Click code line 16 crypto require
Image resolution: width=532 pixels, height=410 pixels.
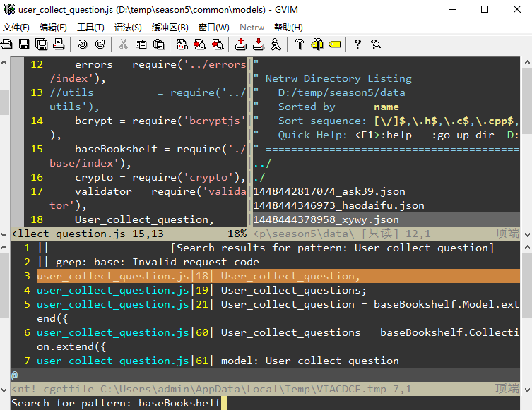coord(160,177)
